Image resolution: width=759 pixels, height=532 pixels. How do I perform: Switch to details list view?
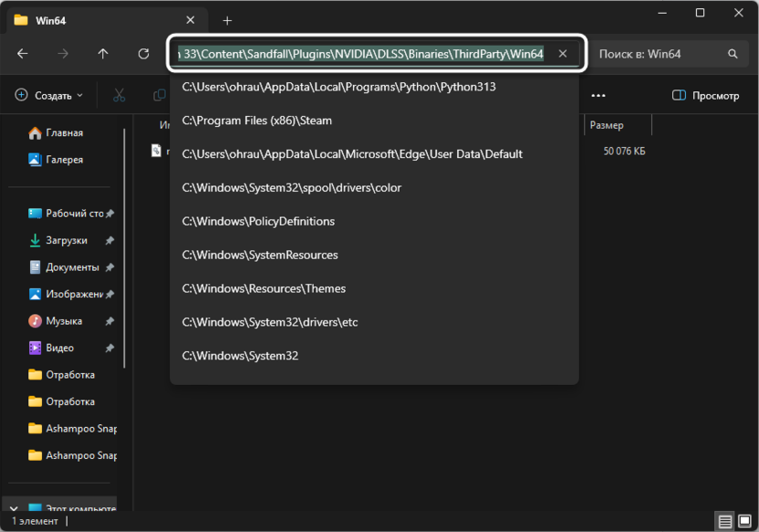pyautogui.click(x=724, y=522)
